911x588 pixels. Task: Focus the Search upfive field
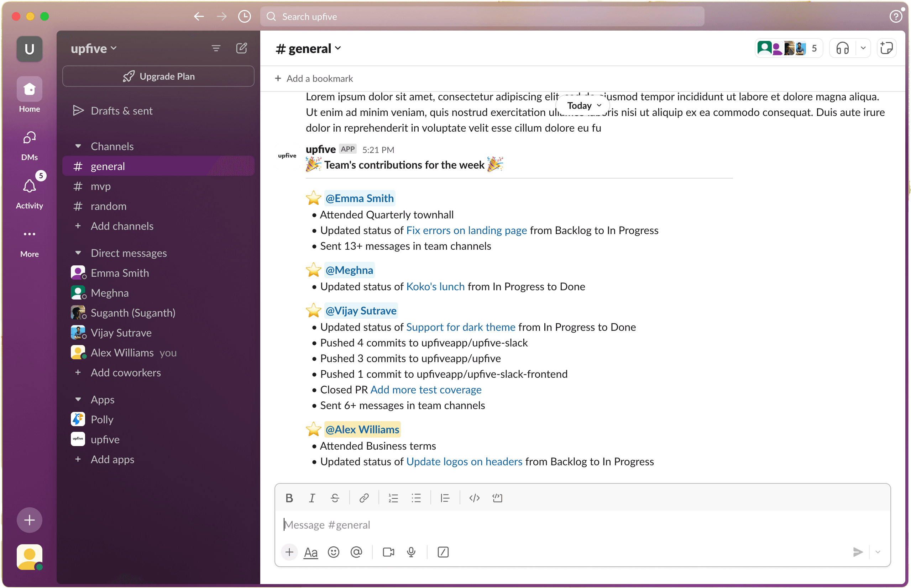[x=482, y=16]
